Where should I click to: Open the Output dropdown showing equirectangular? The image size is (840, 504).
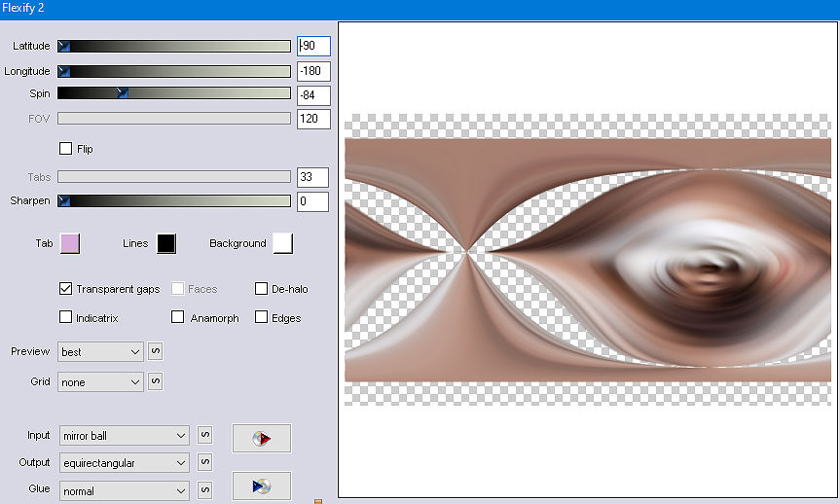pos(125,463)
